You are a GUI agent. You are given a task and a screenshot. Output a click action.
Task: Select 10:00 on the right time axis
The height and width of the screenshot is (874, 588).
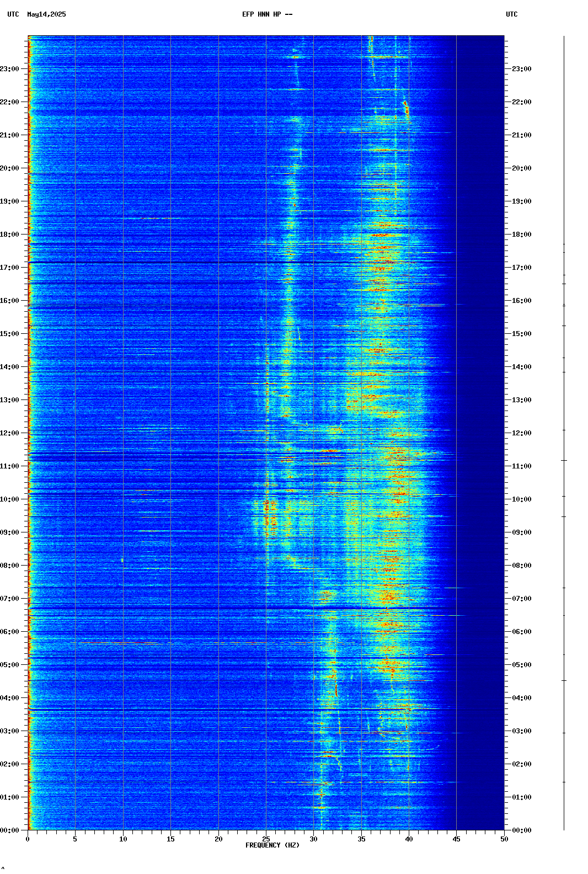click(x=522, y=499)
